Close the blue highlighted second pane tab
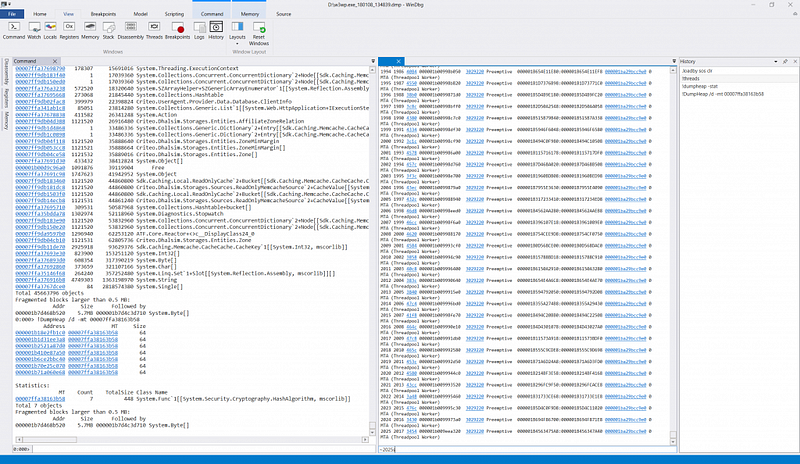 pos(398,61)
